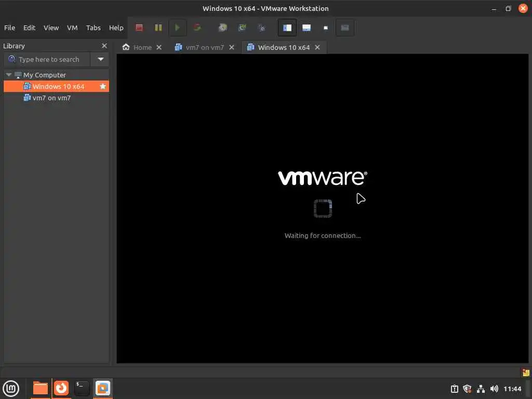Close the Windows 10 x64 tab
This screenshot has height=399, width=532.
317,47
